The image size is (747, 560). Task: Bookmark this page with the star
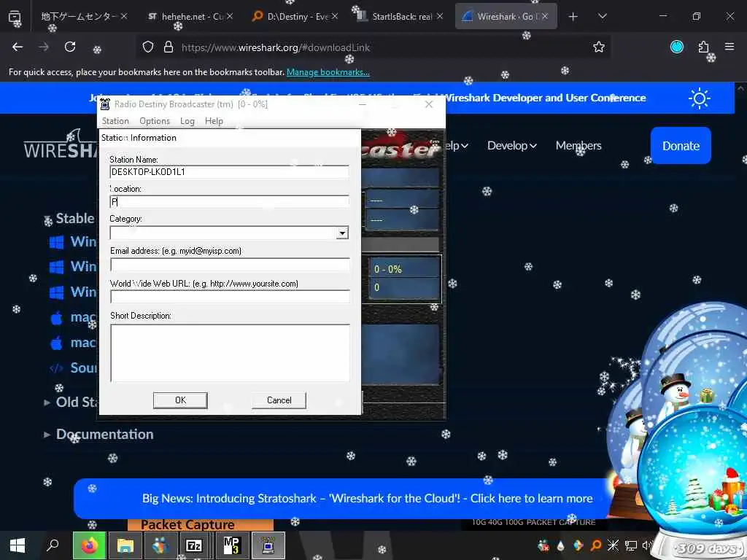point(599,47)
